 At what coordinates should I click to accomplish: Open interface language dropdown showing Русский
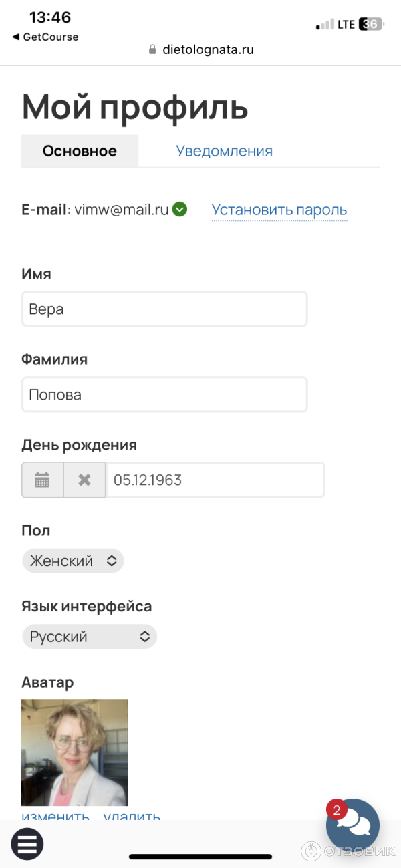click(x=90, y=637)
